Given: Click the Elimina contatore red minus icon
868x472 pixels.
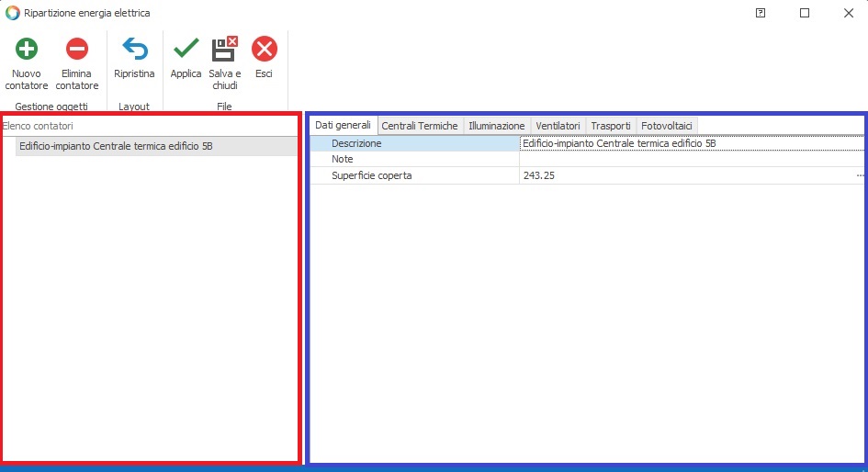Looking at the screenshot, I should pos(77,50).
